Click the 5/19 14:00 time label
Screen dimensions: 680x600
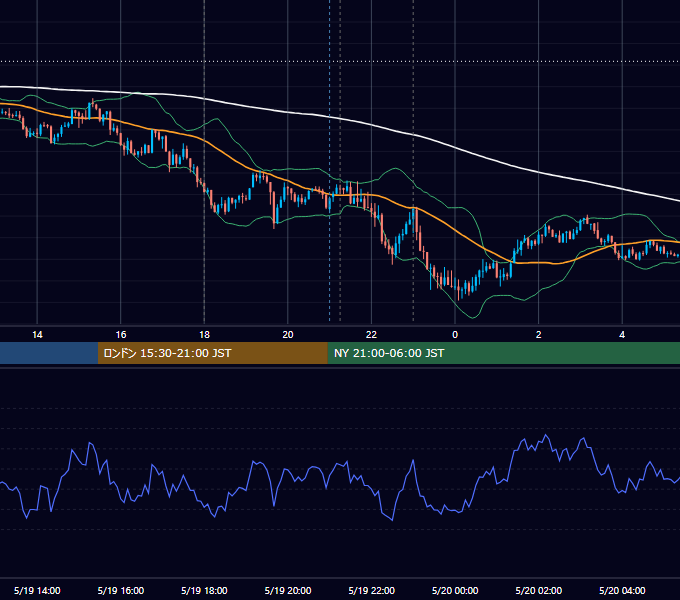tap(37, 590)
